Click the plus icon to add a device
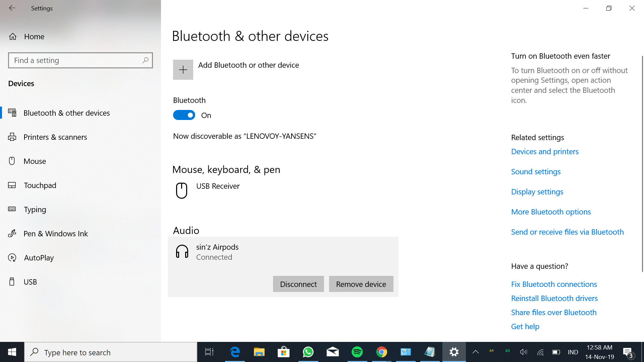This screenshot has width=644, height=362. coord(183,70)
